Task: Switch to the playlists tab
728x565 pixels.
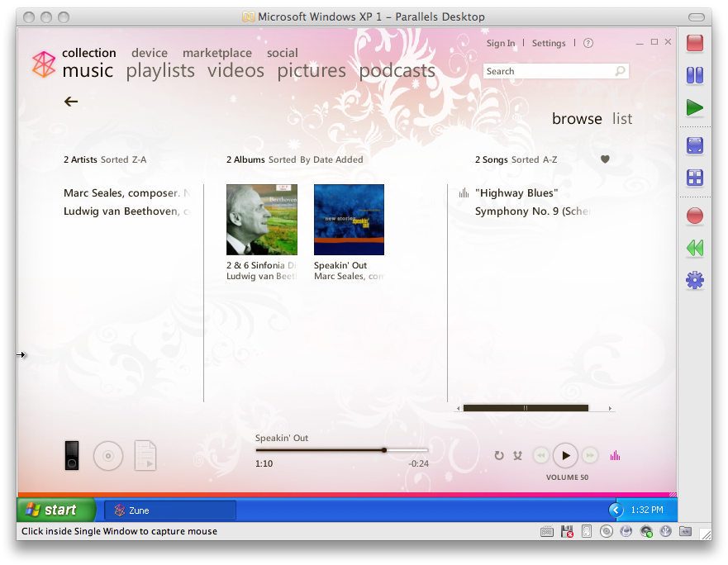Action: click(x=160, y=71)
